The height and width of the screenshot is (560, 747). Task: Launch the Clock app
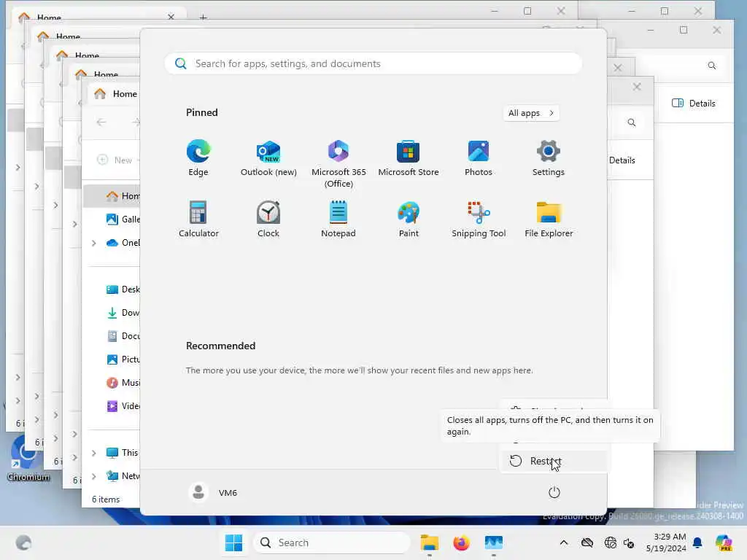click(268, 219)
